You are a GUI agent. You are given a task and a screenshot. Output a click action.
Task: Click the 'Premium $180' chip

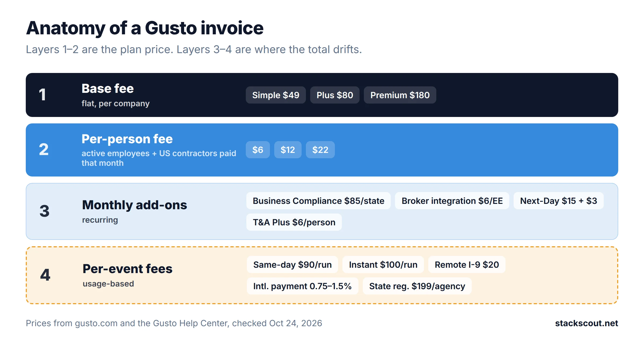coord(400,95)
